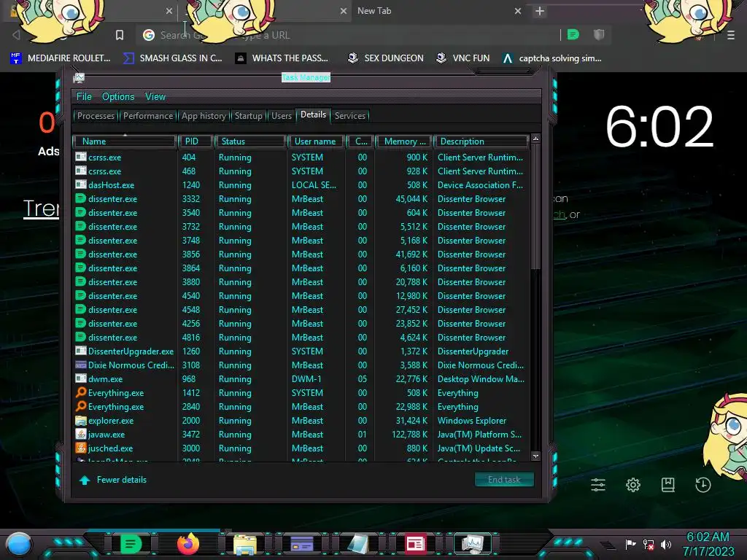The width and height of the screenshot is (747, 560).
Task: Sort by the PID column header
Action: pos(196,141)
